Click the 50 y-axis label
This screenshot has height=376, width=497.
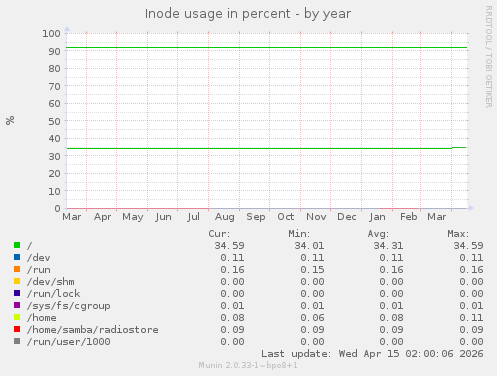(54, 121)
